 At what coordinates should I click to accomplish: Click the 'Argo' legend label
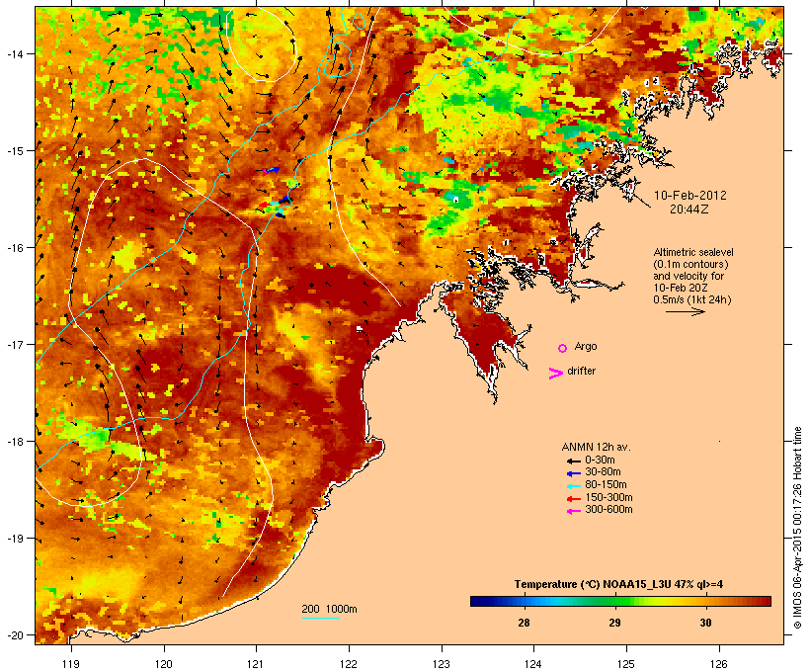(586, 346)
